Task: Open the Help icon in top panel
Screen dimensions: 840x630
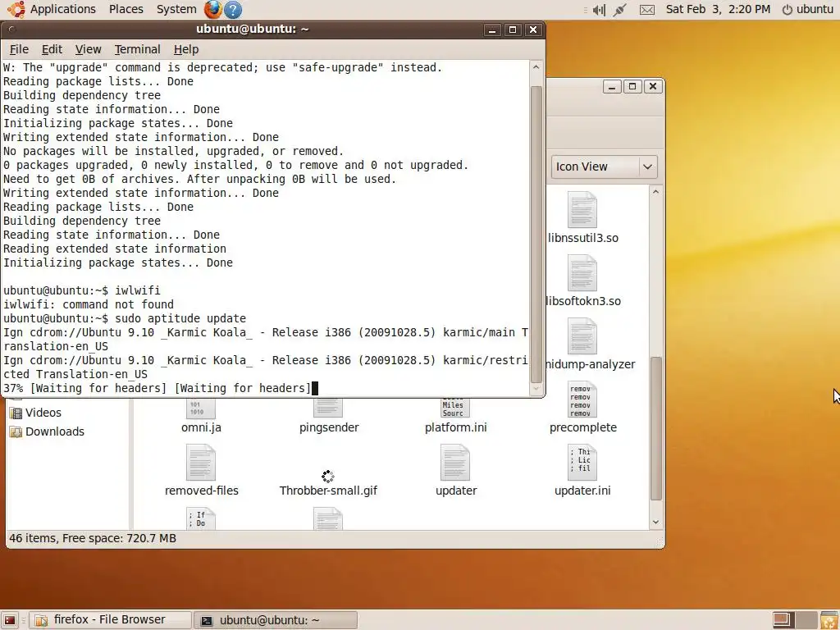Action: point(232,9)
